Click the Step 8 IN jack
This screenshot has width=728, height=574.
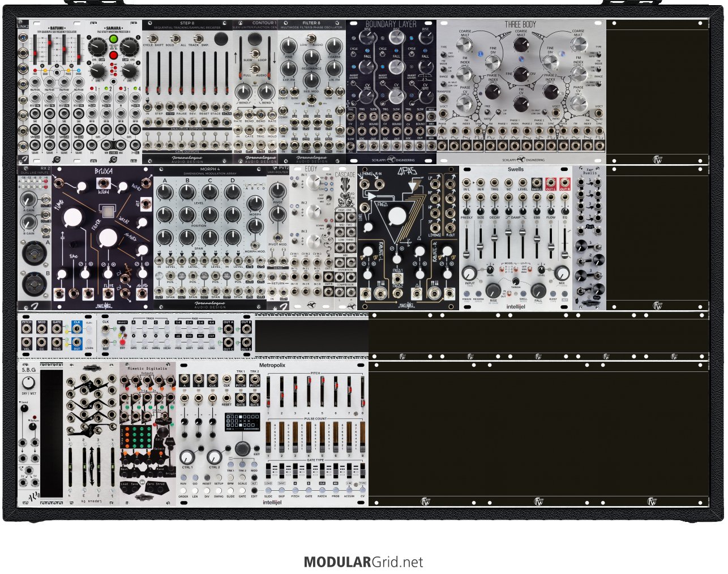point(148,106)
